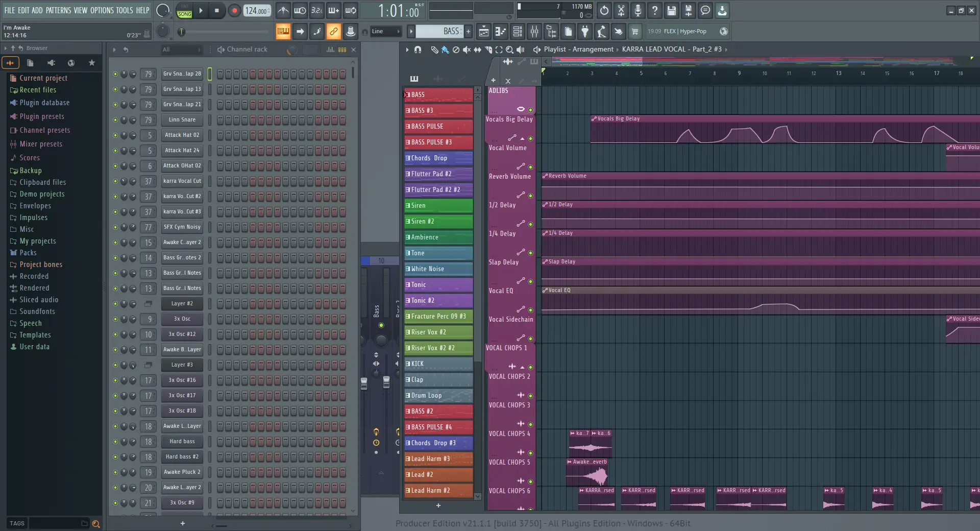Mute the Awake Pluck 2 channel
Screen dimensions: 980x531
point(115,472)
